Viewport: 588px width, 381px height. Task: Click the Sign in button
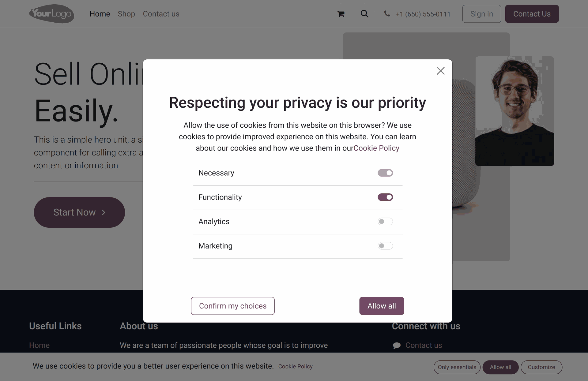[482, 14]
